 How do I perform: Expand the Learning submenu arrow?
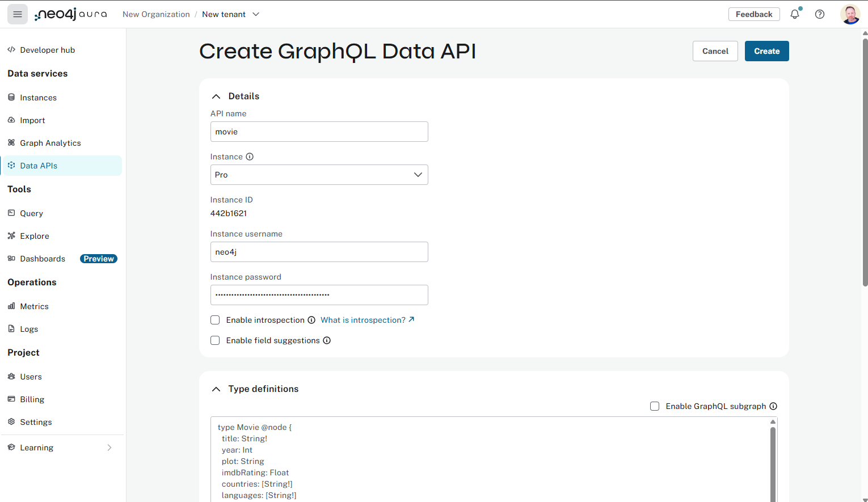(x=109, y=448)
